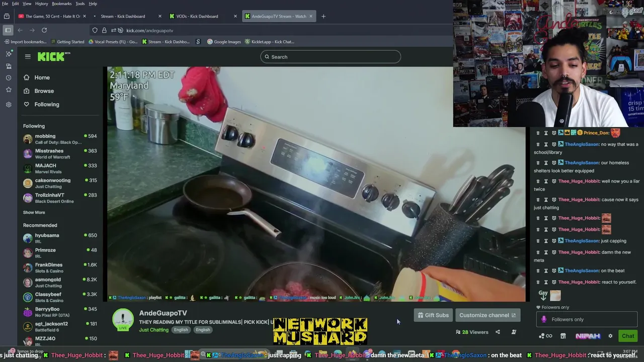Click AndeGuapoTV channel avatar
The height and width of the screenshot is (362, 644).
[x=123, y=319]
